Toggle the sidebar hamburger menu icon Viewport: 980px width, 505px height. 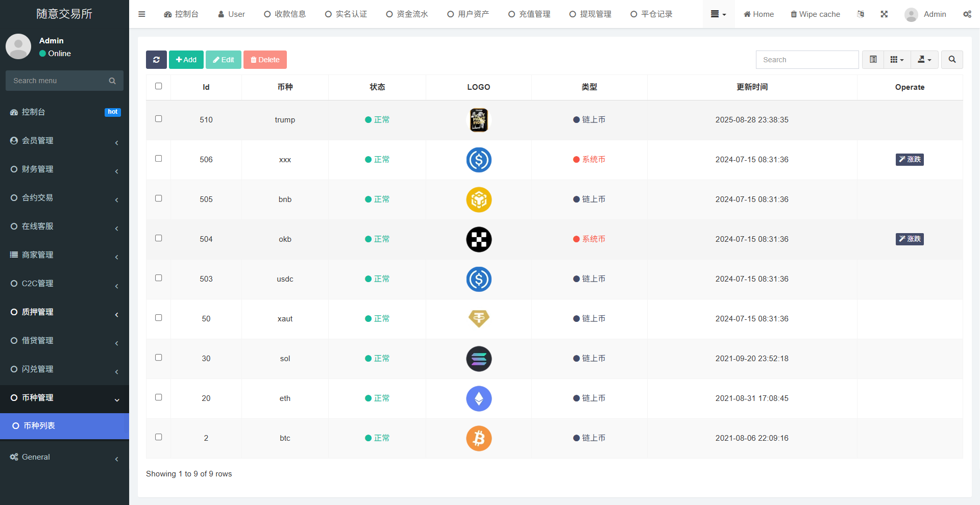point(142,14)
